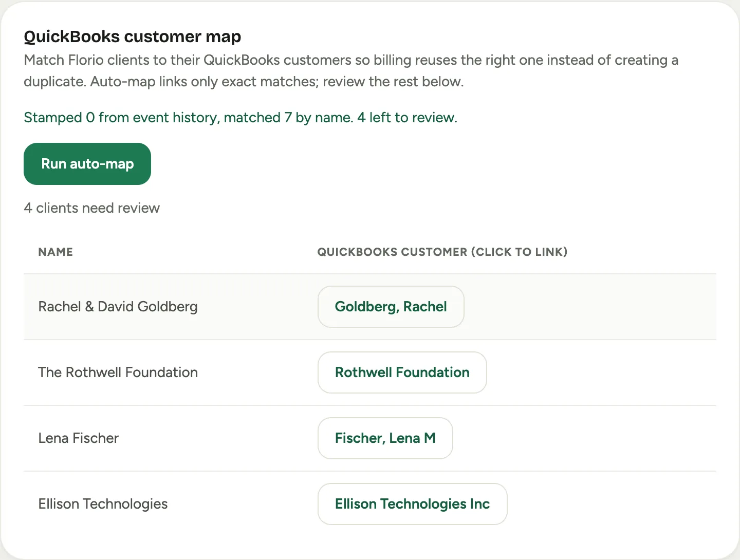Run the auto-map process

tap(87, 164)
